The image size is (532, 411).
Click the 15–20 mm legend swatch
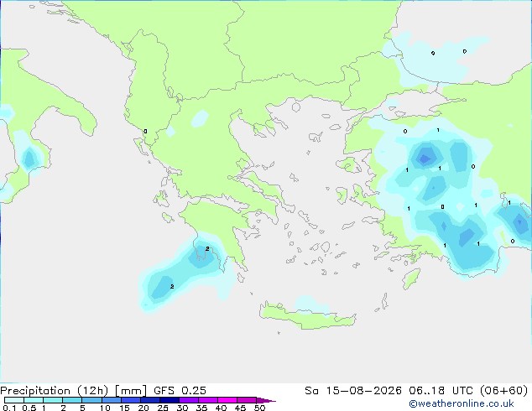(x=130, y=400)
